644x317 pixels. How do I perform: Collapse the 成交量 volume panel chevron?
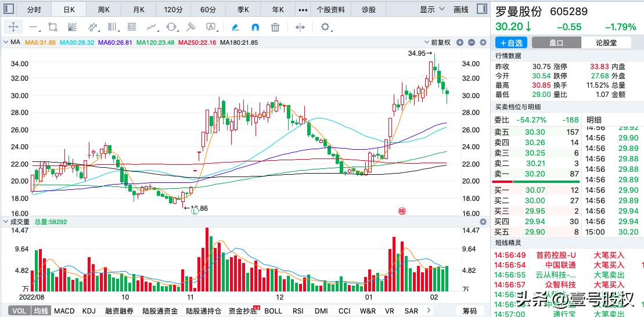click(x=6, y=222)
